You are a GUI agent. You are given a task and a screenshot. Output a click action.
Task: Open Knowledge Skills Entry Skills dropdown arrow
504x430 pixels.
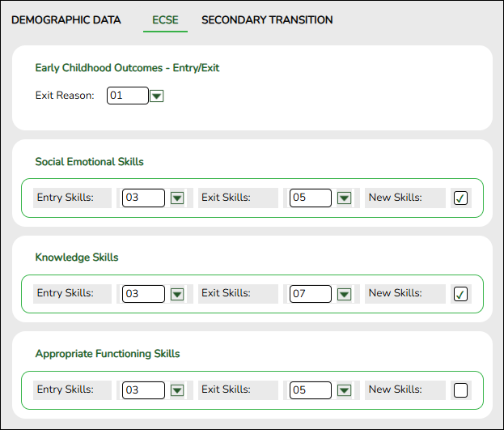177,294
